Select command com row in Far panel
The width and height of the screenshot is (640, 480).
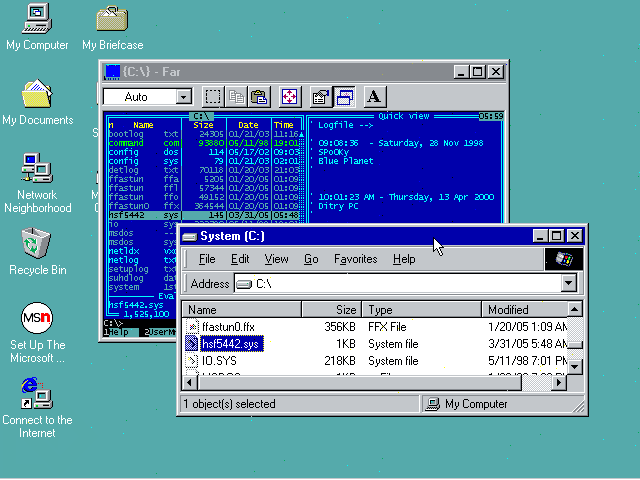point(206,143)
